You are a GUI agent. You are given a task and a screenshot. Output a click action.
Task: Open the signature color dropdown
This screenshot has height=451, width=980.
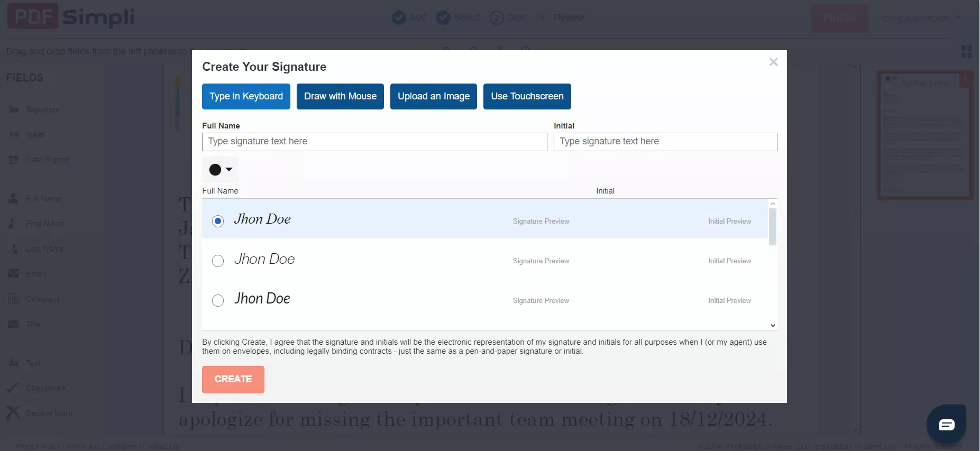click(x=221, y=170)
